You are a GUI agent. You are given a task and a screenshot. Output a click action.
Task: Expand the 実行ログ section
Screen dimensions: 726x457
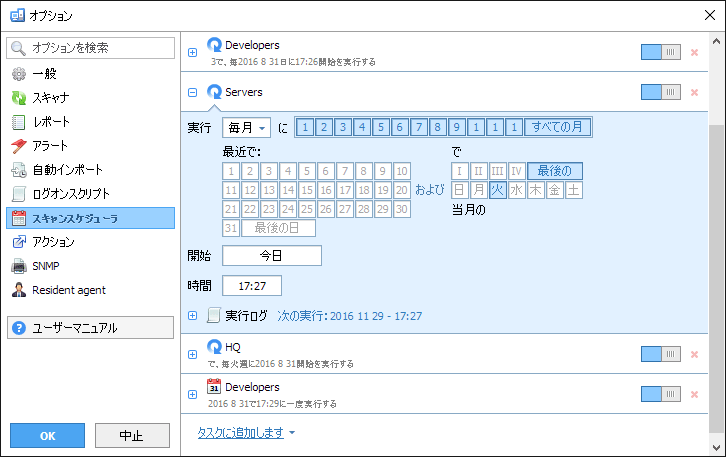193,316
